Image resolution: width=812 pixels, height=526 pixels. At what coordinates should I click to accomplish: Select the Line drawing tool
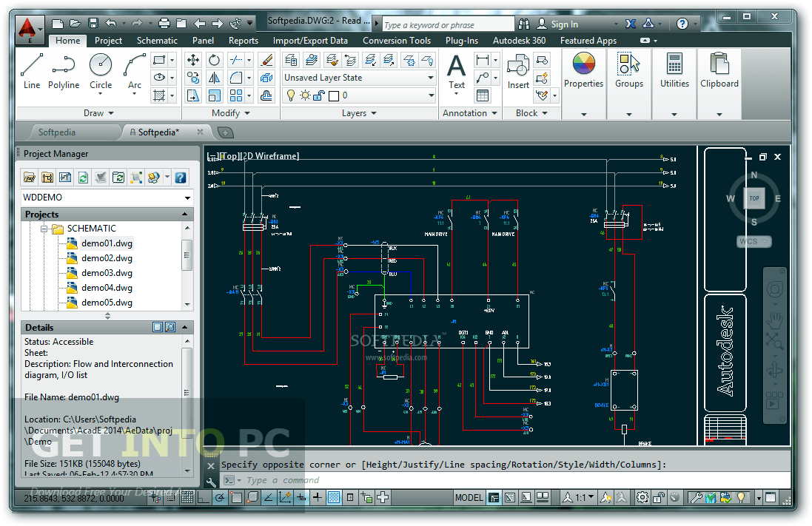pos(32,72)
